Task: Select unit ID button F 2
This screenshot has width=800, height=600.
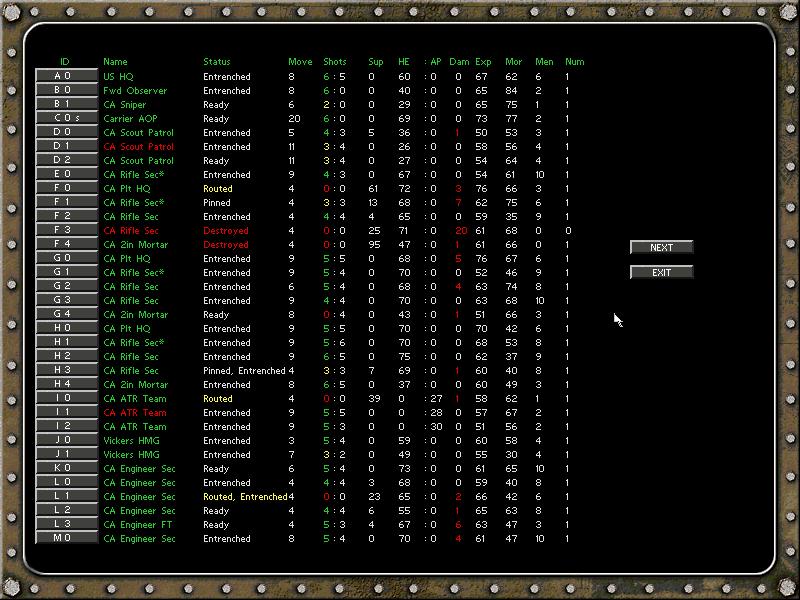Action: (x=66, y=216)
